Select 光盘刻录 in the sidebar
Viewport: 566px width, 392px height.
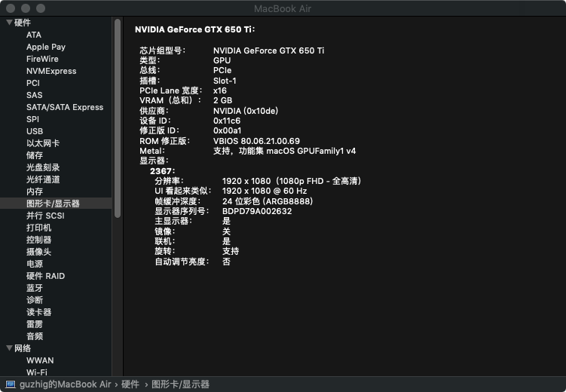(43, 167)
